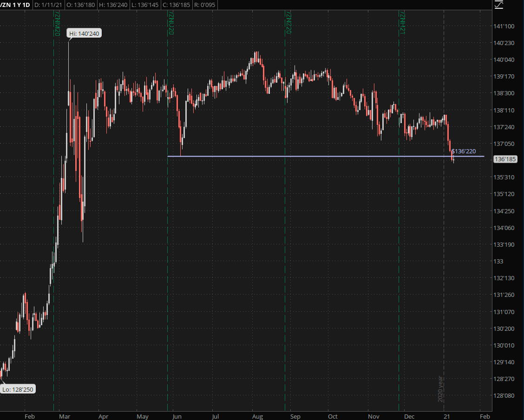The height and width of the screenshot is (420, 524).
Task: Click the chart mode icon in top-right corner
Action: pyautogui.click(x=499, y=5)
